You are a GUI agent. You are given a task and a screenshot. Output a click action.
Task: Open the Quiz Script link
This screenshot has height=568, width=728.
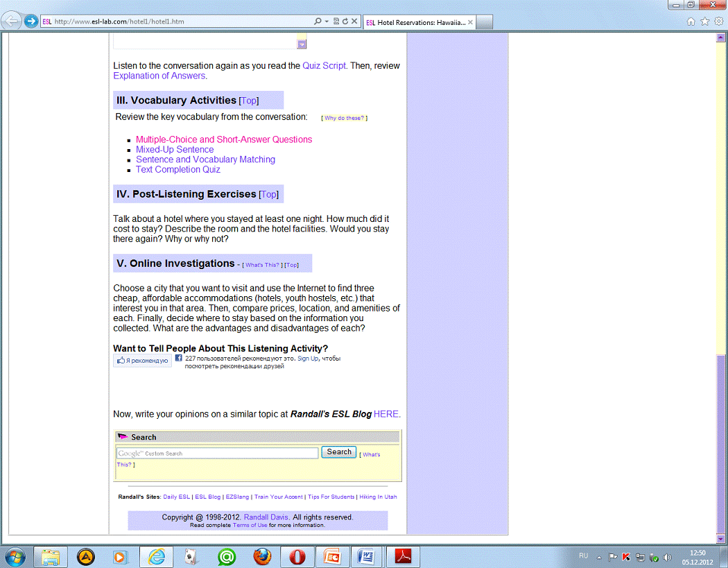coord(324,66)
